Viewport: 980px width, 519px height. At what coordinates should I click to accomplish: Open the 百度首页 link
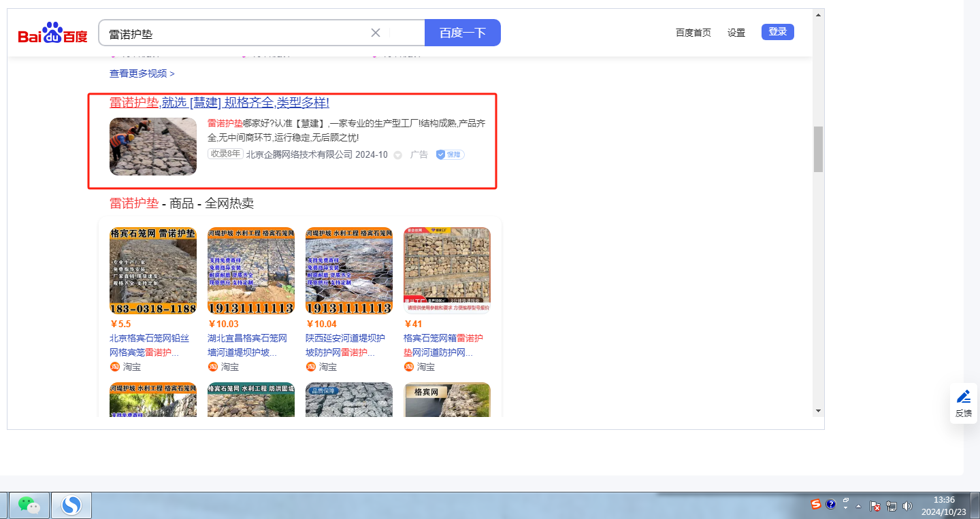point(693,33)
